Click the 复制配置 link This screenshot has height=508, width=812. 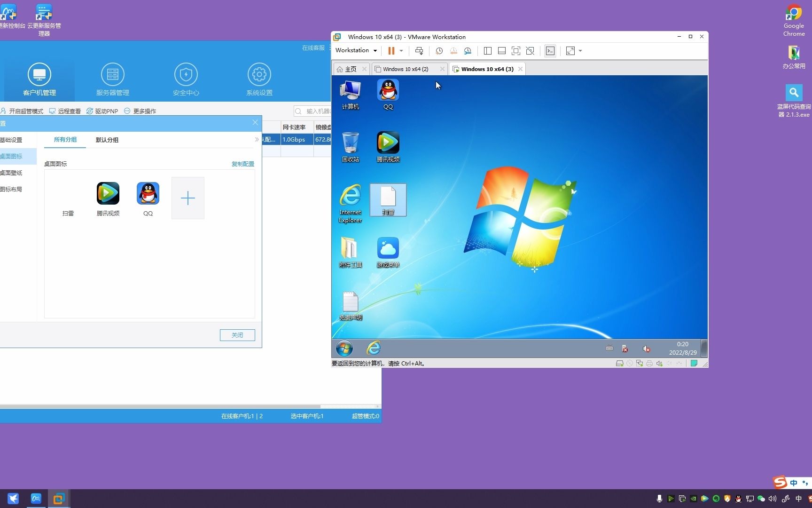click(243, 164)
